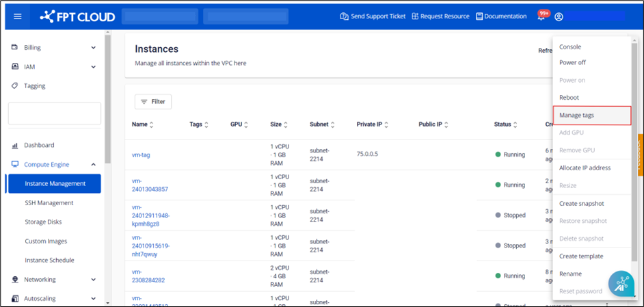Open the vm-tag instance link
Screen dimensions: 644x307
click(141, 155)
